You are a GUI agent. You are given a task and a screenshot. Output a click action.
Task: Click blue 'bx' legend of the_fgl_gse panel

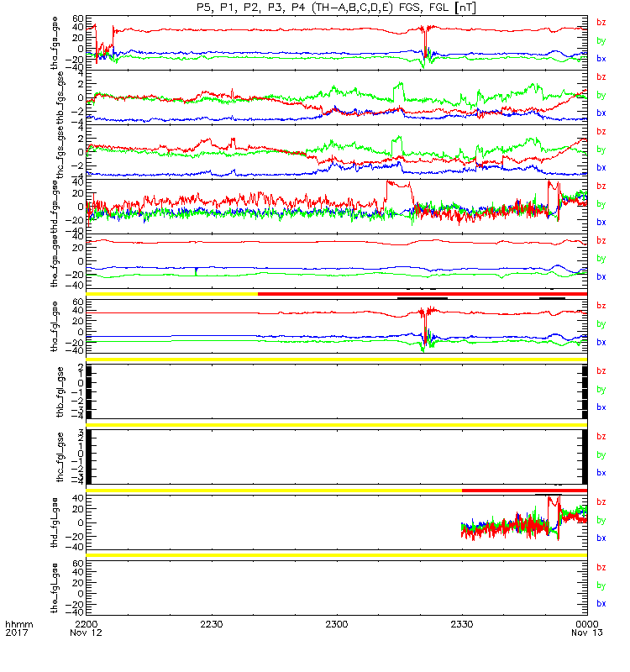click(x=601, y=603)
